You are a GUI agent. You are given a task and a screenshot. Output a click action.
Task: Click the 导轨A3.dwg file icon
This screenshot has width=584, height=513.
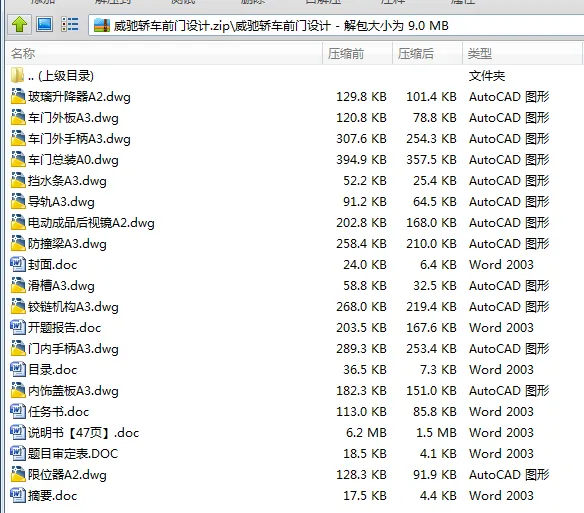pyautogui.click(x=18, y=201)
